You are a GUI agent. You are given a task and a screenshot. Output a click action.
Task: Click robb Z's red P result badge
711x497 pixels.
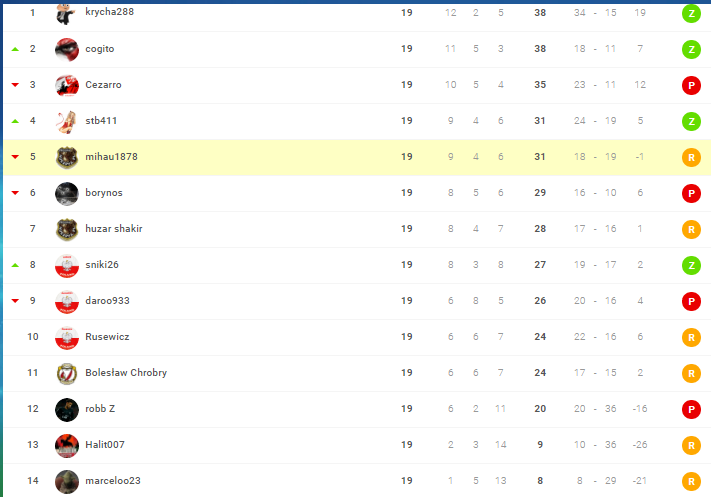coord(691,409)
